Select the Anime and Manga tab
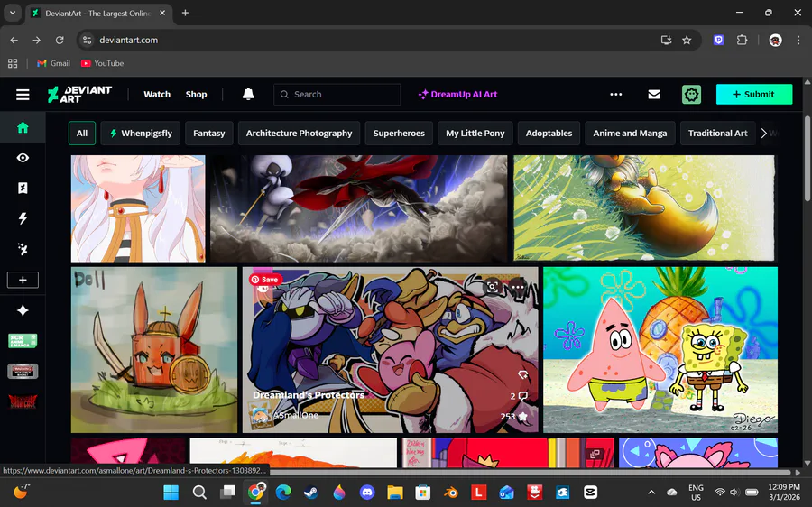Screen dimensions: 812x507 click(x=630, y=134)
